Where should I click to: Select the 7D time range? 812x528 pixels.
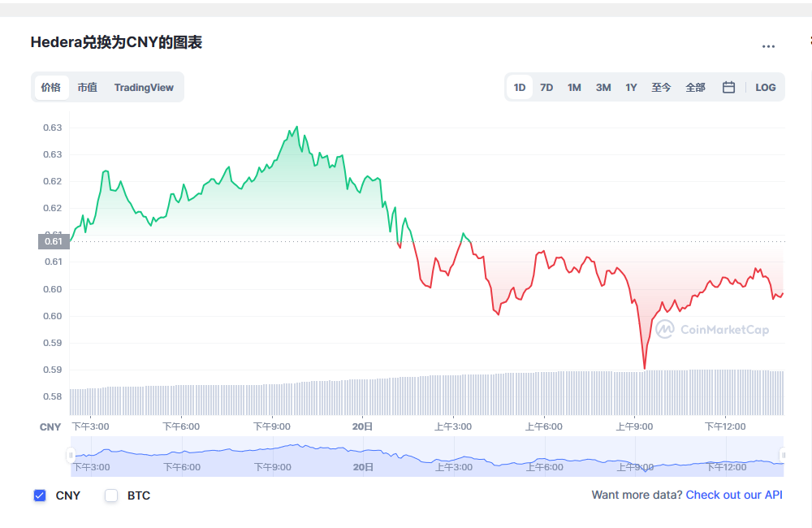point(546,88)
